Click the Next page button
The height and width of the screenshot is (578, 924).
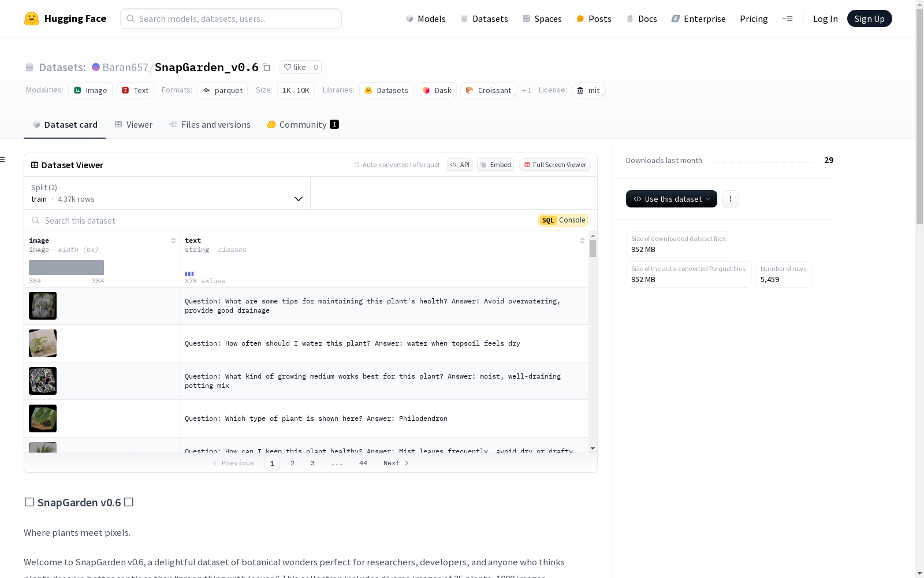396,463
